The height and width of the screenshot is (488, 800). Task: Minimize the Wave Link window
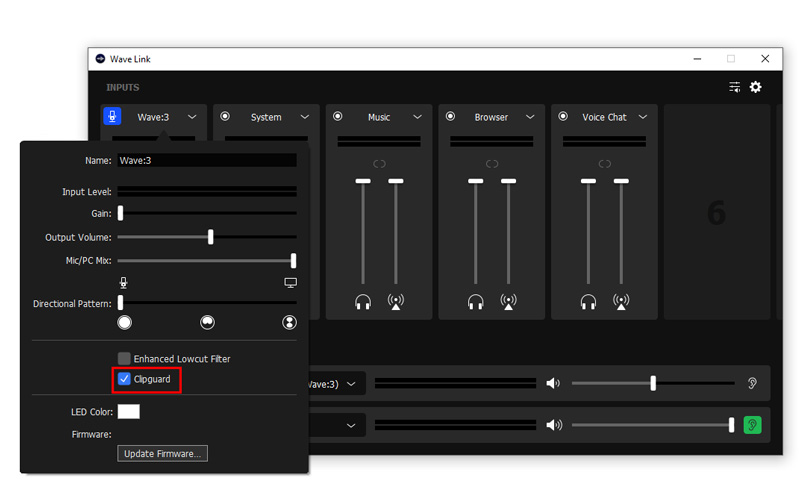pyautogui.click(x=697, y=59)
